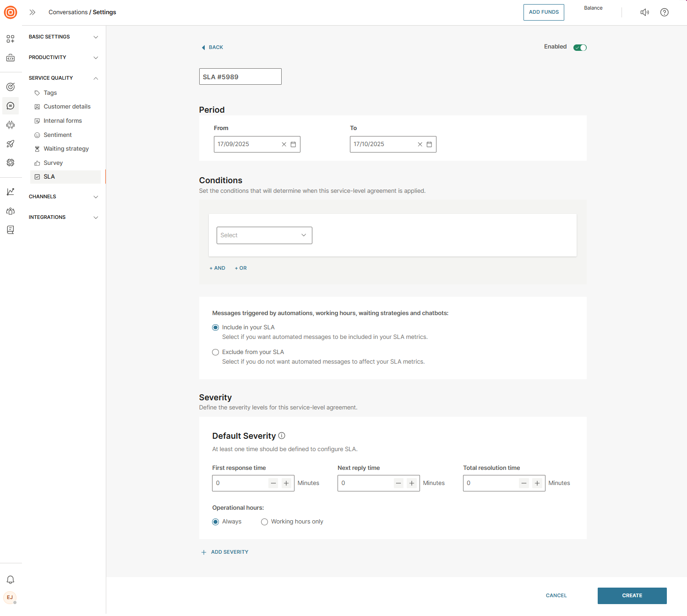This screenshot has height=616, width=687.
Task: Open the conditions Select dropdown
Action: point(264,235)
